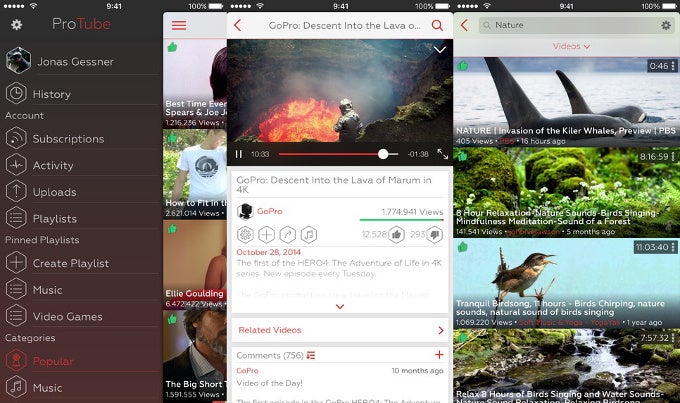Open Video Games playlist icon

[16, 316]
